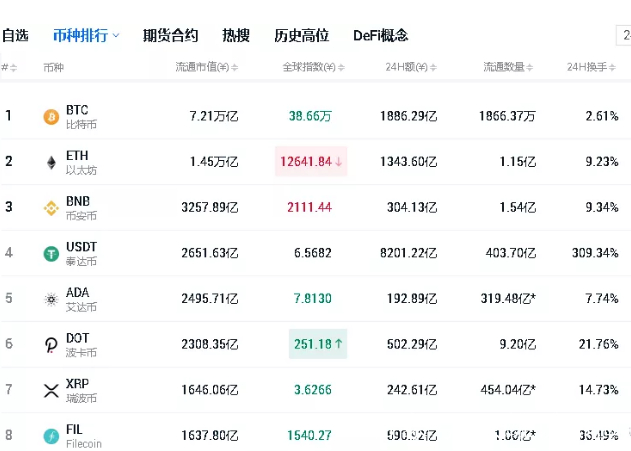This screenshot has width=631, height=451.
Task: Click BNB 24H volume 304.13亿
Action: (x=412, y=207)
